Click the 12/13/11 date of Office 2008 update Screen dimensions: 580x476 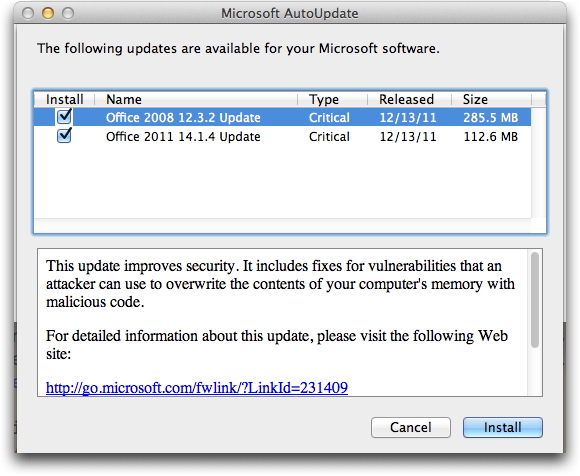coord(408,118)
